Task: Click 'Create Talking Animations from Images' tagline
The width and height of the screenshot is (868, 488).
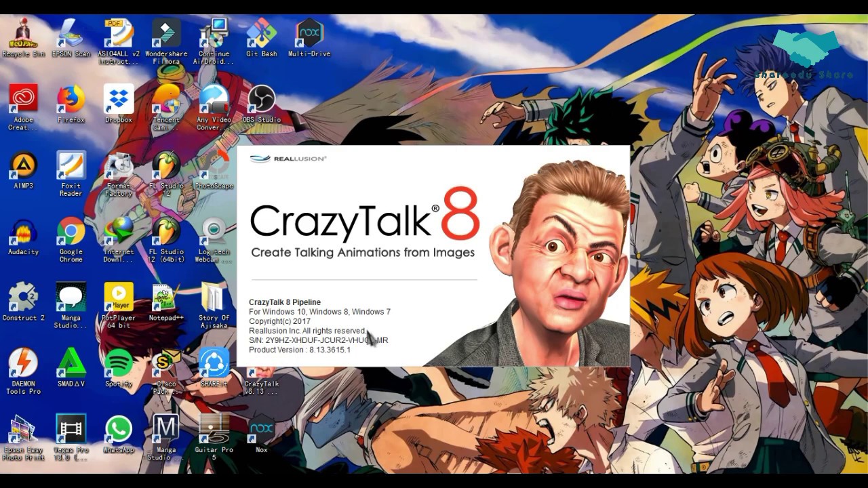Action: (363, 253)
